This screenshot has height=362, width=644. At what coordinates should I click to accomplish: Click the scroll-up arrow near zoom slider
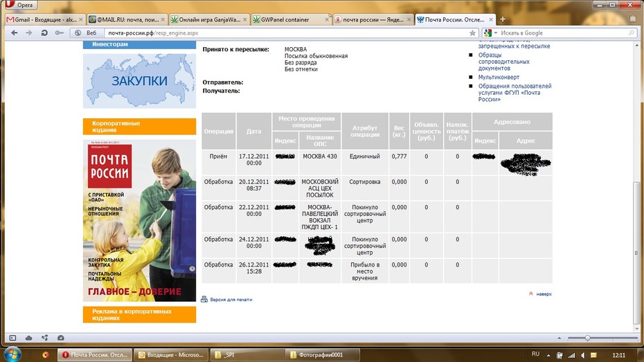tap(559, 338)
